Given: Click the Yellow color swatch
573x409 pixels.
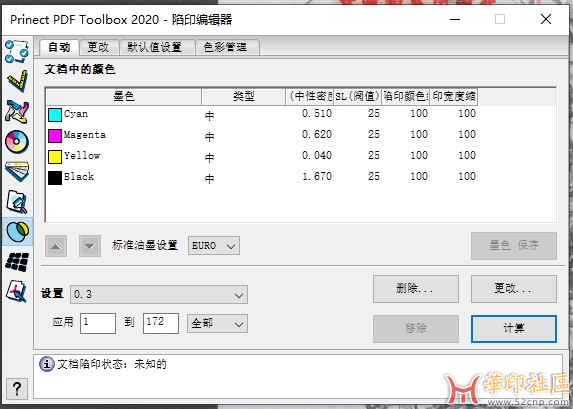Looking at the screenshot, I should tap(55, 157).
